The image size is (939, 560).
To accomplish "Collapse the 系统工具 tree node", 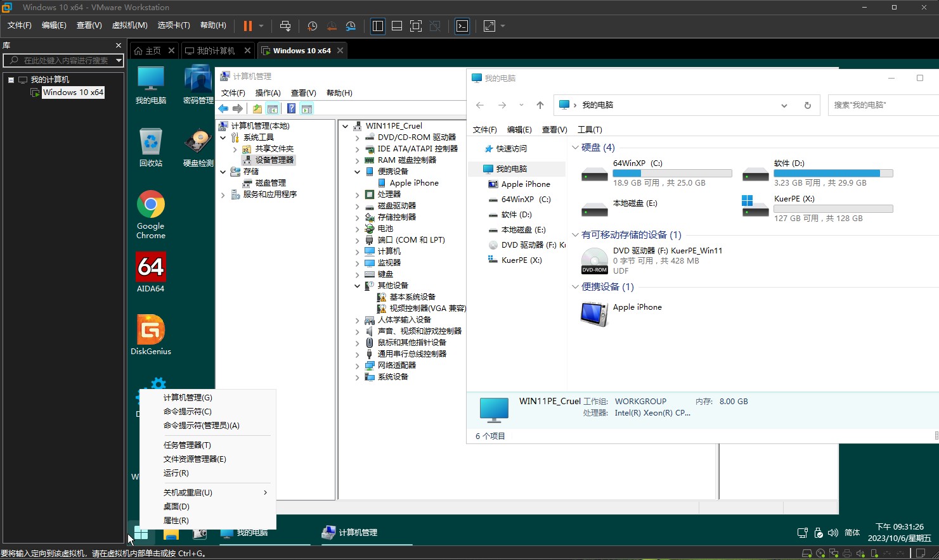I will 223,137.
